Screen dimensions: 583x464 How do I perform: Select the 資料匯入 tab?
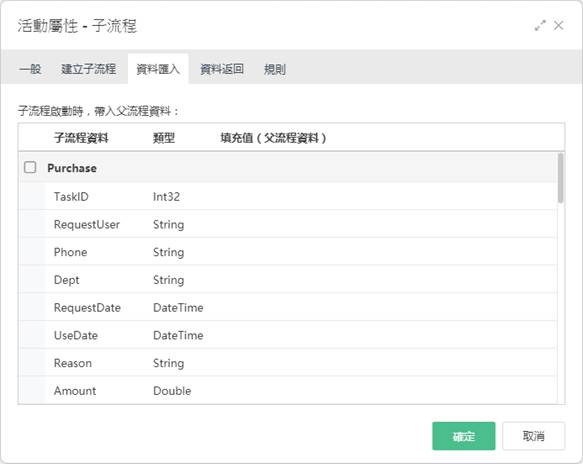tap(158, 69)
